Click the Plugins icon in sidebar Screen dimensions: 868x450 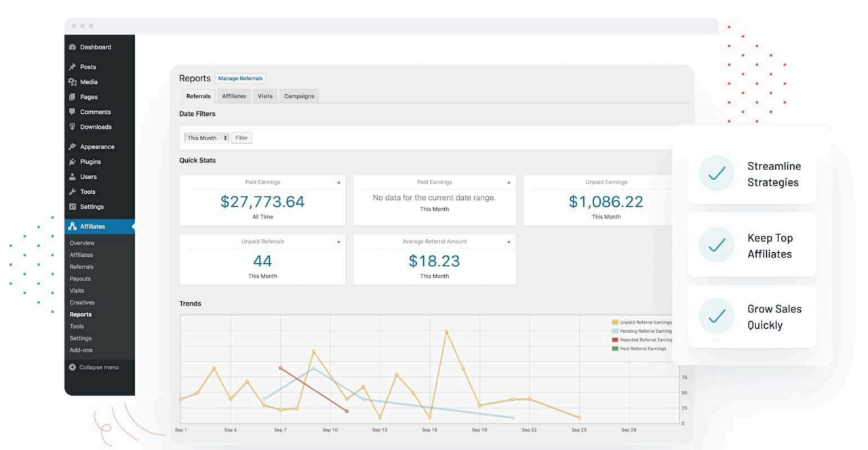tap(73, 162)
